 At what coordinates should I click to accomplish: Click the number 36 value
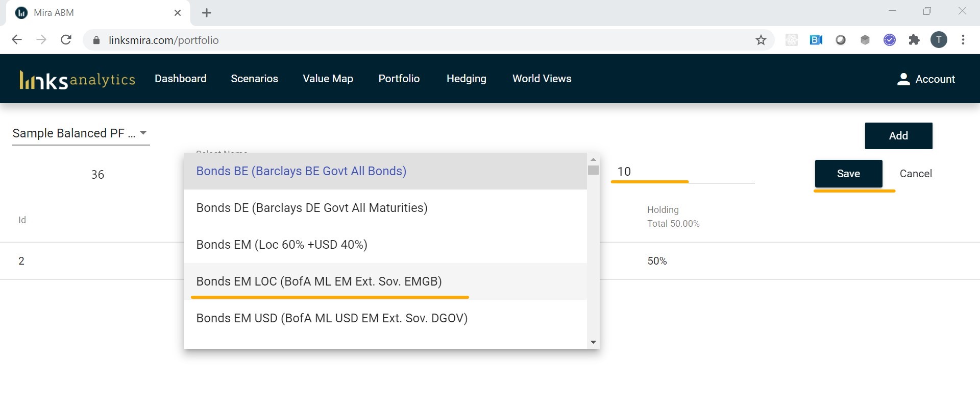click(97, 175)
